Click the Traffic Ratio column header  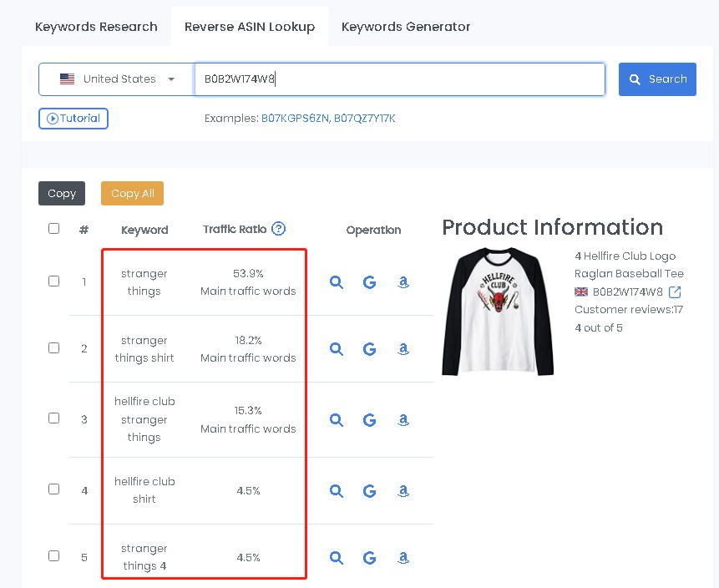click(x=235, y=229)
